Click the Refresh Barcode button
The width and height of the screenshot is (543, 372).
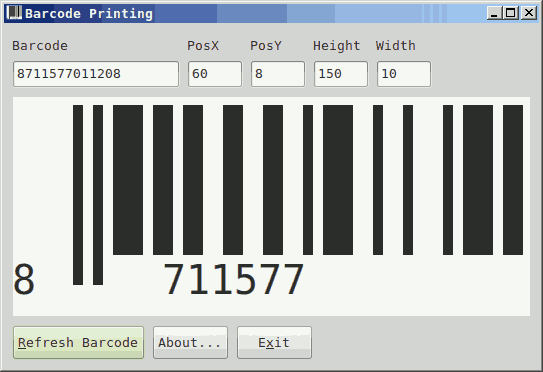(x=78, y=343)
